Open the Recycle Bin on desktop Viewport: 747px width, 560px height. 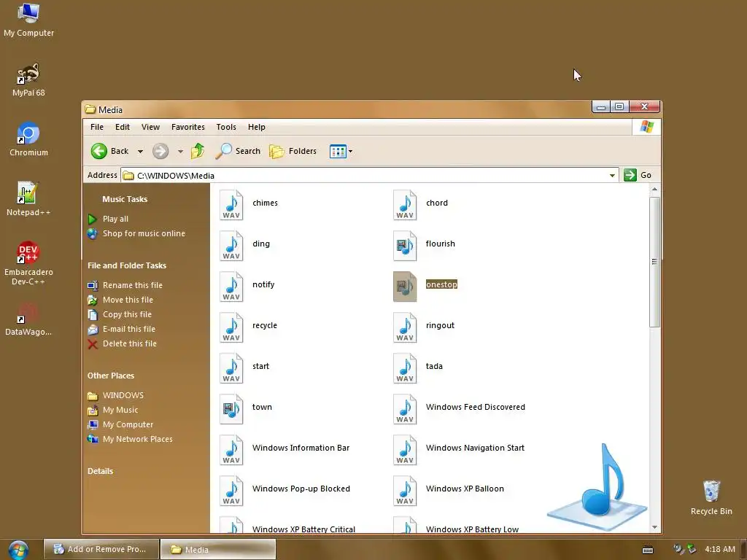point(711,497)
